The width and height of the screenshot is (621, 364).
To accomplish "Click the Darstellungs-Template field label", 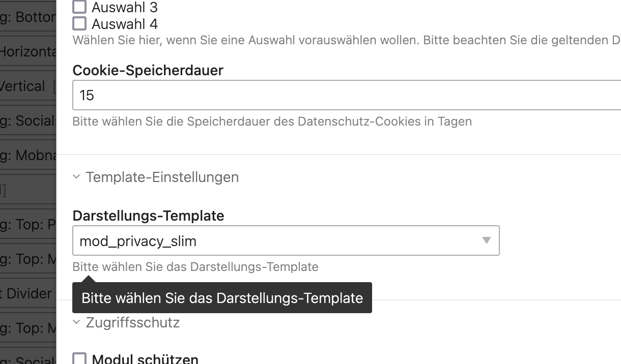I will (148, 216).
